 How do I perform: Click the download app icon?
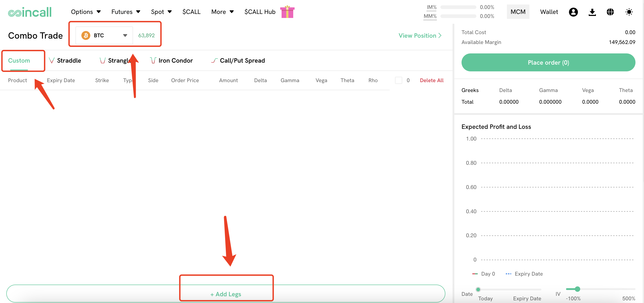[592, 12]
